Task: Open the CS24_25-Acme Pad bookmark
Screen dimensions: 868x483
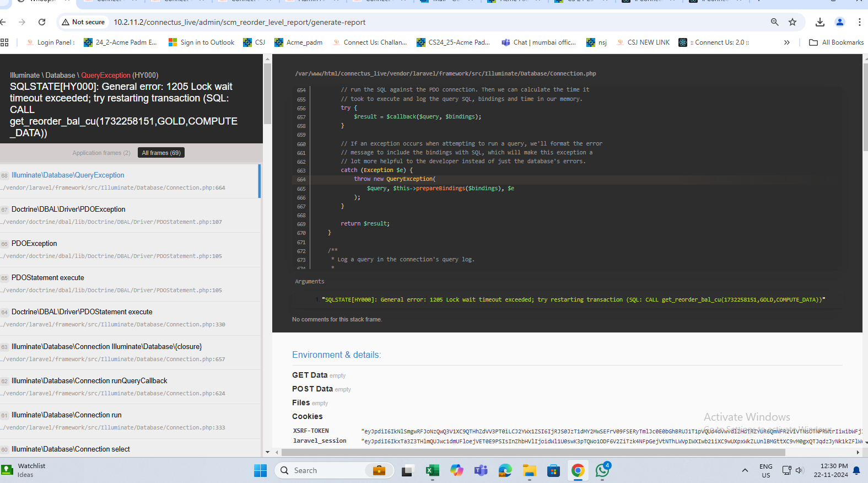Action: tap(453, 42)
